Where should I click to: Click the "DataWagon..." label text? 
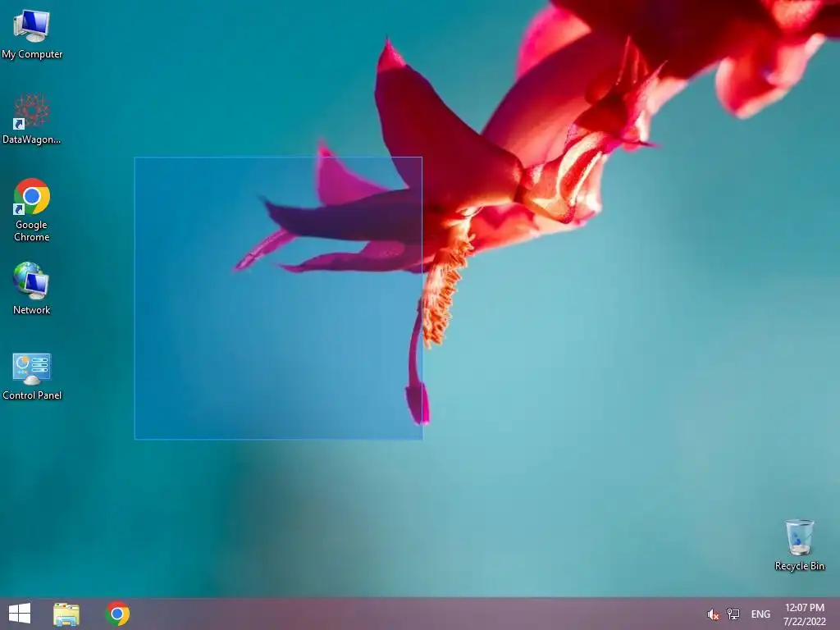[32, 139]
